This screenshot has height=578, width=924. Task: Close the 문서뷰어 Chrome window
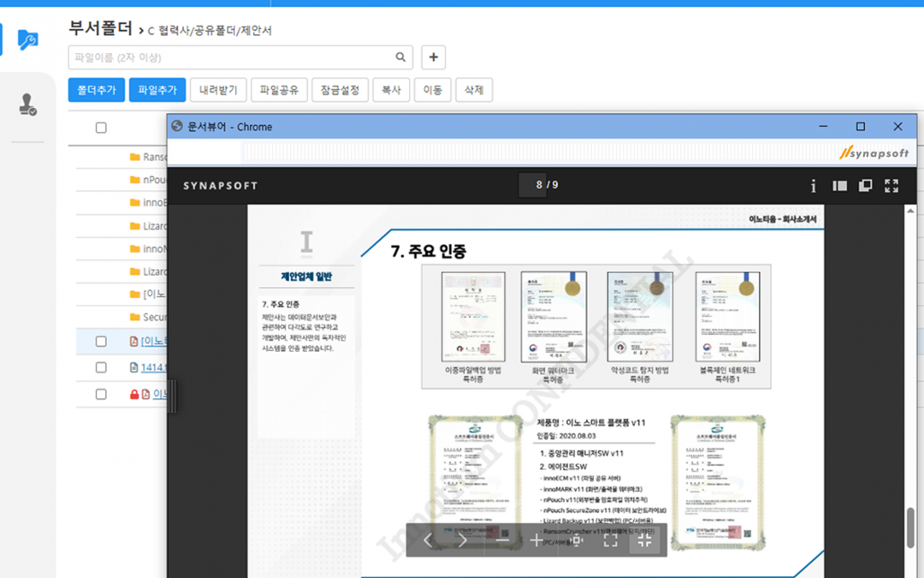[x=897, y=126]
